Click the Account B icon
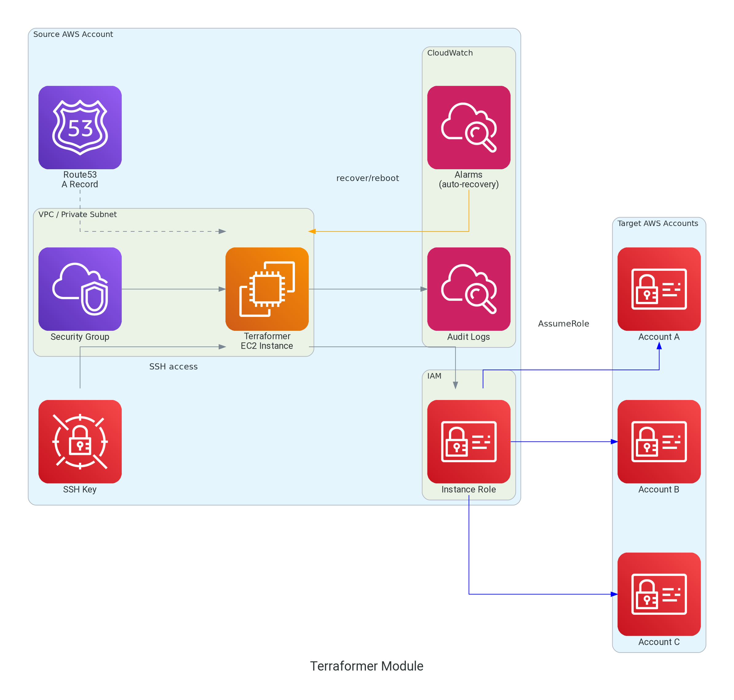The width and height of the screenshot is (734, 700). click(x=659, y=442)
